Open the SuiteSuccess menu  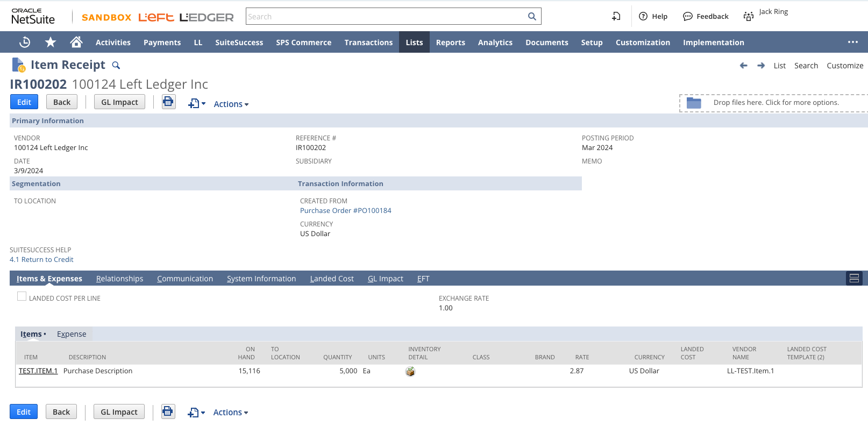(x=239, y=42)
